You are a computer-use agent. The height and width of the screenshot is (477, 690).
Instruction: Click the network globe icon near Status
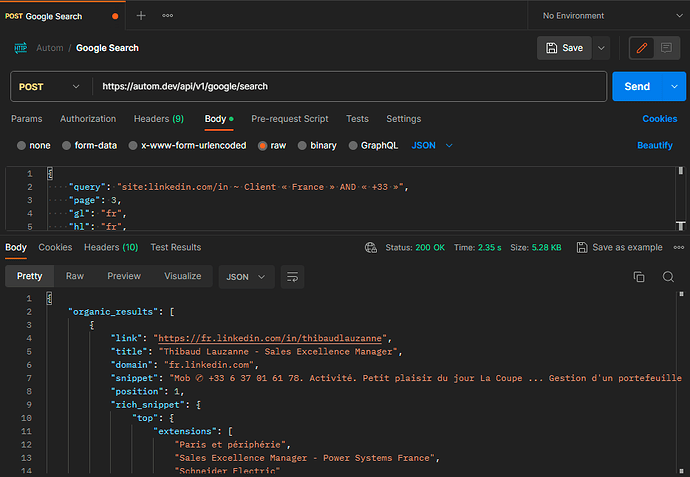(371, 248)
